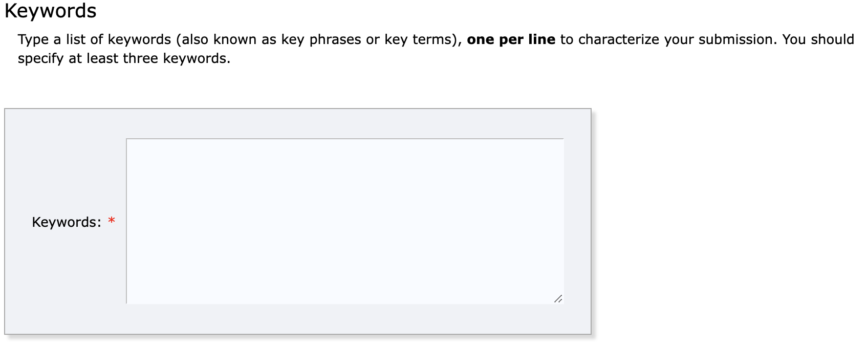The image size is (868, 342).
Task: Click the top border of the keywords textarea
Action: (x=345, y=139)
